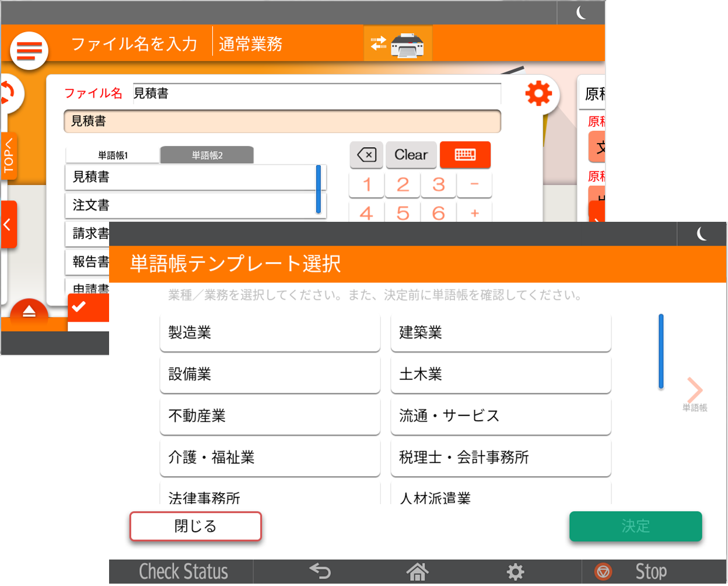Switch to the 単語帳1 tab
The height and width of the screenshot is (586, 728).
click(112, 155)
